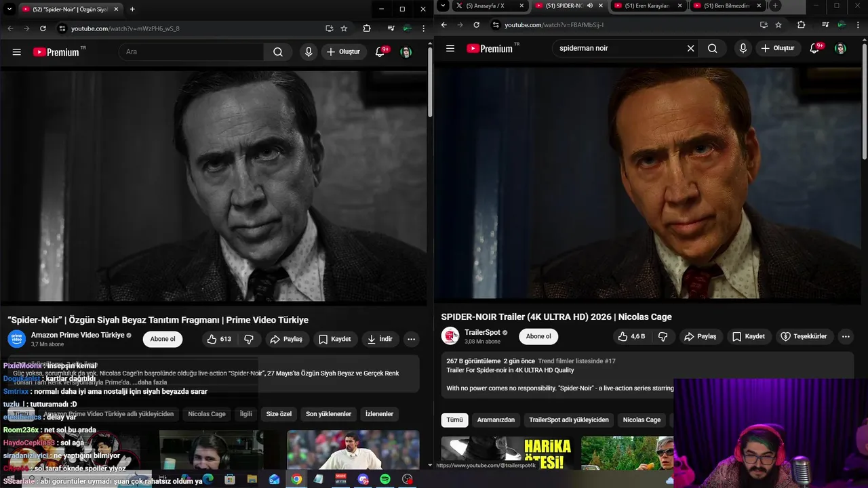
Task: Subscribe to Amazon Prime Video Türkiye with Abone ol
Action: tap(163, 339)
